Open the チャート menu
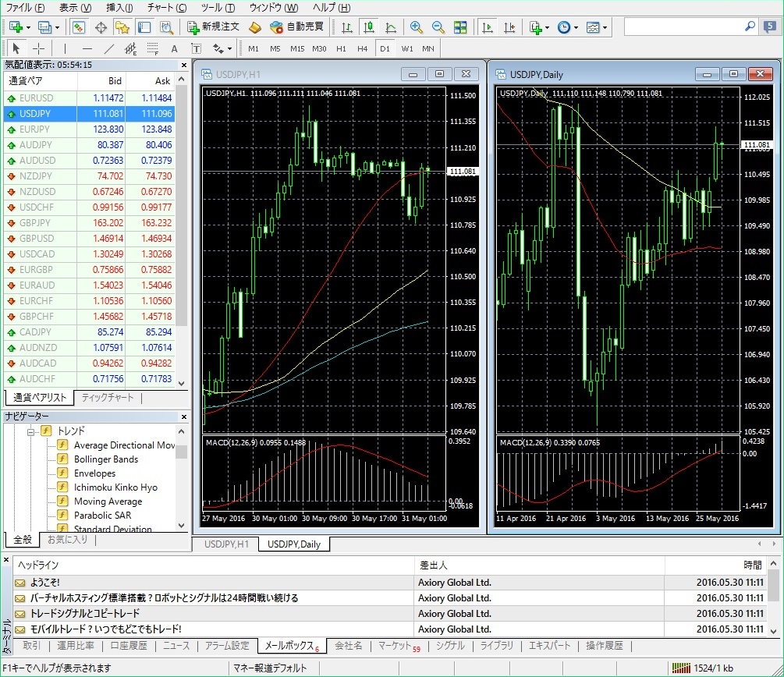The image size is (784, 677). 166,8
